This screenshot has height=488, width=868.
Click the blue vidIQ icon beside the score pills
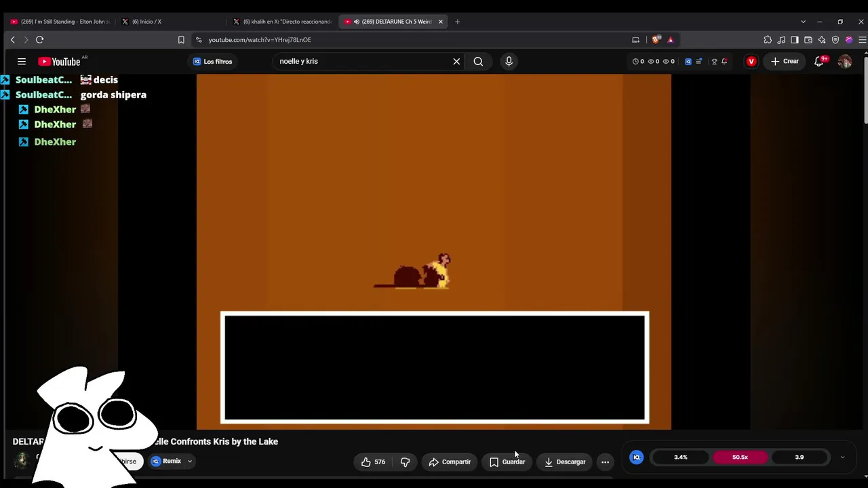pos(636,457)
